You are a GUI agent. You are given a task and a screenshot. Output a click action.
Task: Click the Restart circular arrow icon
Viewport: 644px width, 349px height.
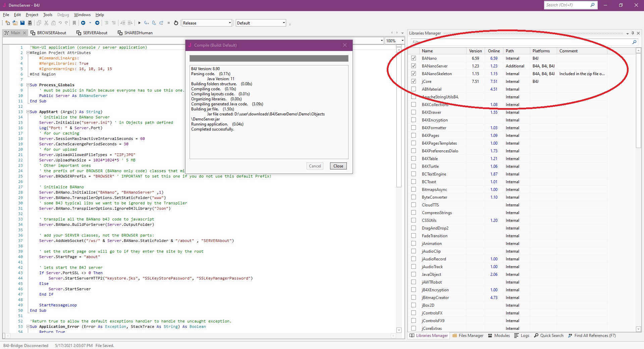[x=176, y=23]
